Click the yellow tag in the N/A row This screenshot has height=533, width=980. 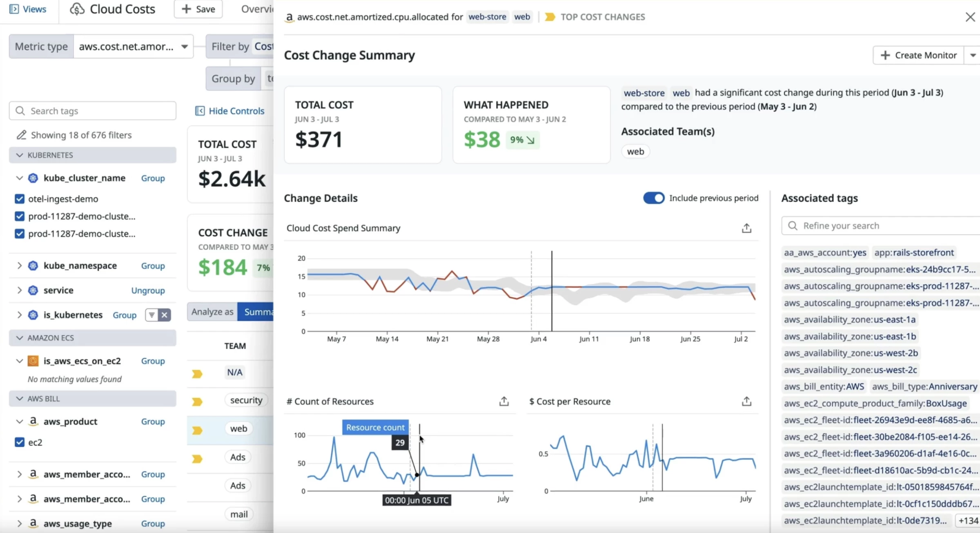(x=197, y=374)
